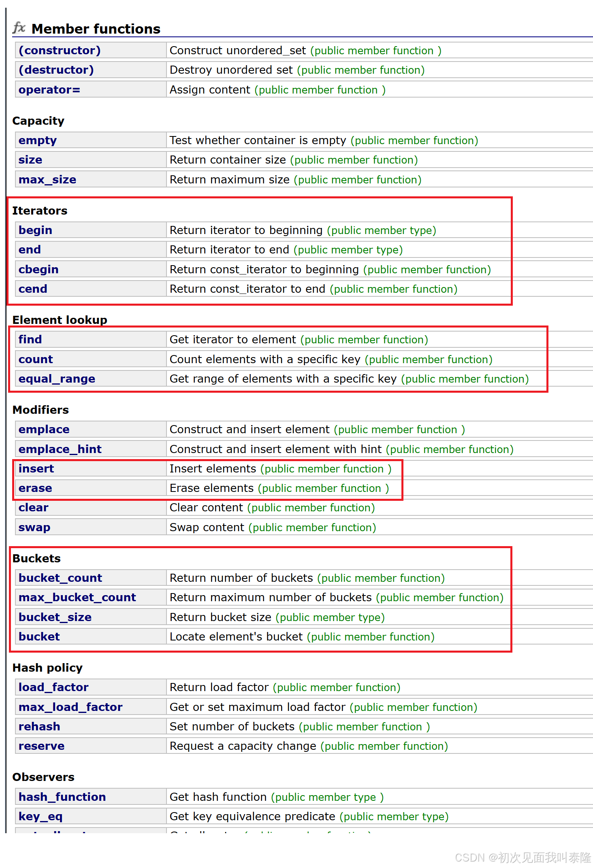Open the end iterator link
593x868 pixels.
(30, 249)
